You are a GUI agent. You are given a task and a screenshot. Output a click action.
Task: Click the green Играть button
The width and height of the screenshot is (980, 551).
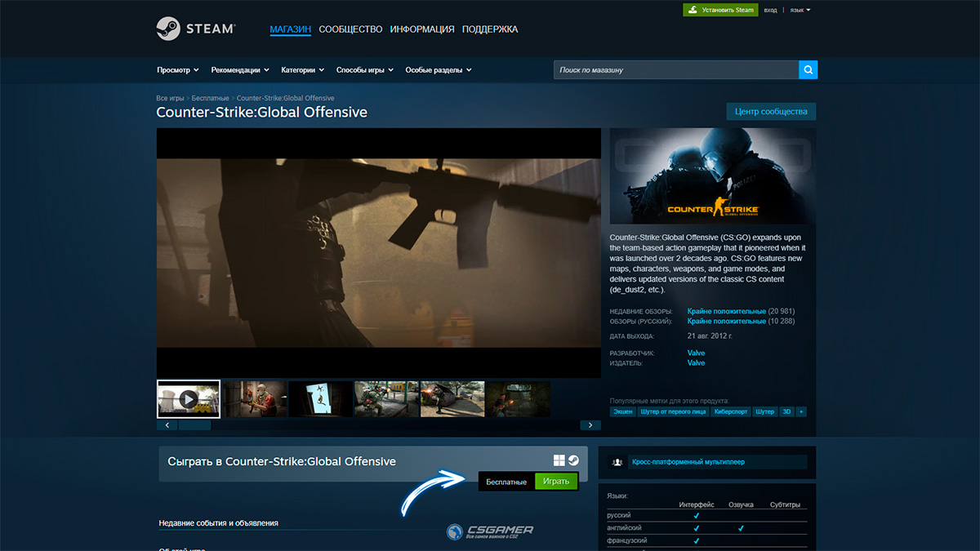(556, 482)
